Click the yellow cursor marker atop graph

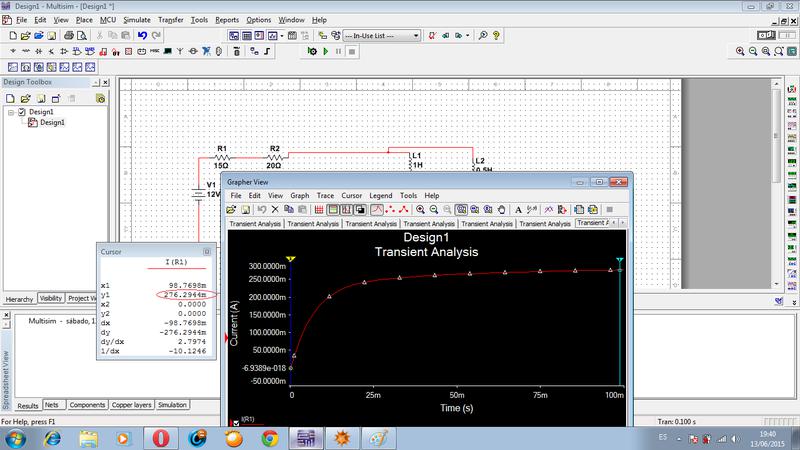tap(291, 259)
